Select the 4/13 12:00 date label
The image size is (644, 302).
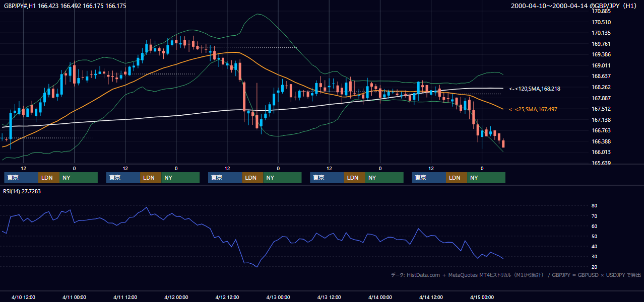point(329,297)
